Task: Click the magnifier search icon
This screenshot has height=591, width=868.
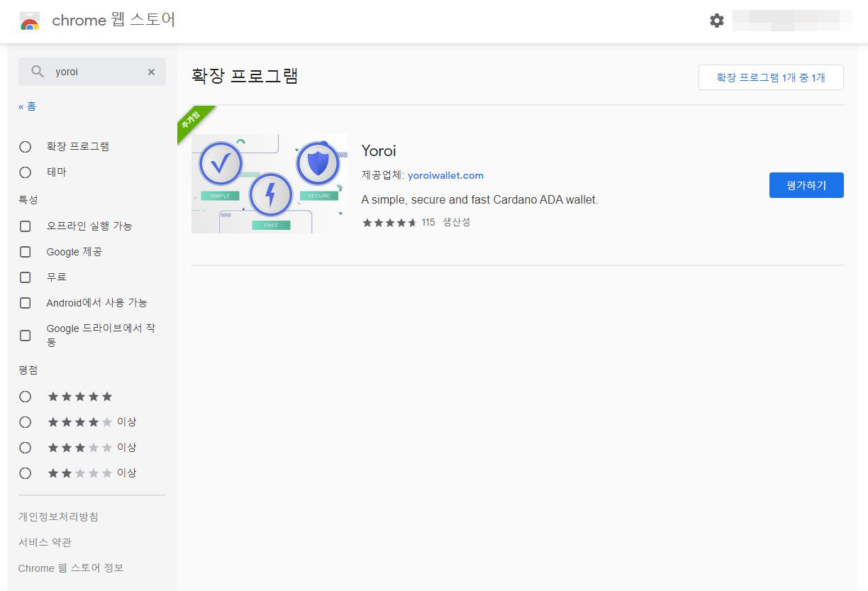Action: click(x=38, y=72)
